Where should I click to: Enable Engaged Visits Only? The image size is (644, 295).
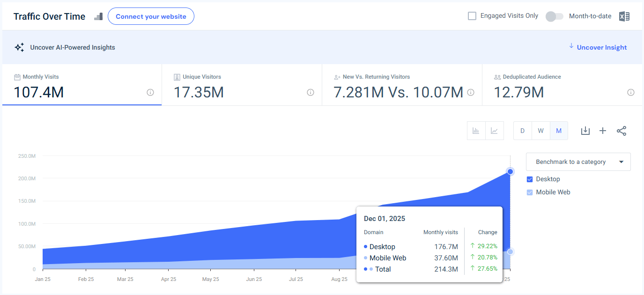pyautogui.click(x=472, y=15)
